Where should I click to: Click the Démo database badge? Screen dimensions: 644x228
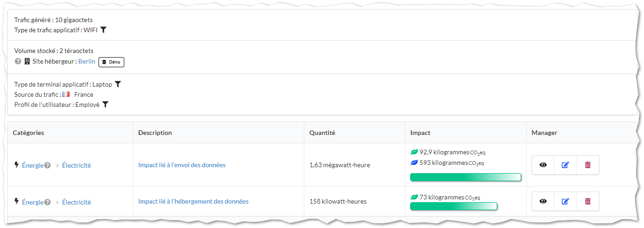coord(111,62)
